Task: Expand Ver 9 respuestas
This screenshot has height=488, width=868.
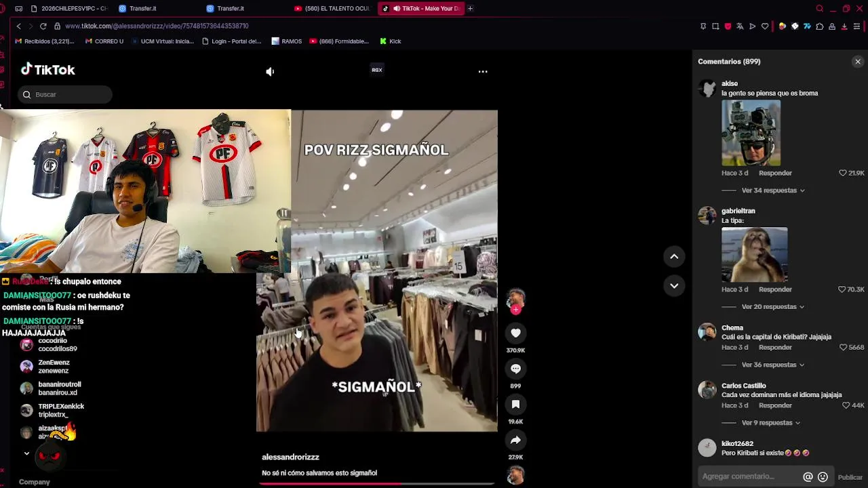Action: (x=771, y=423)
